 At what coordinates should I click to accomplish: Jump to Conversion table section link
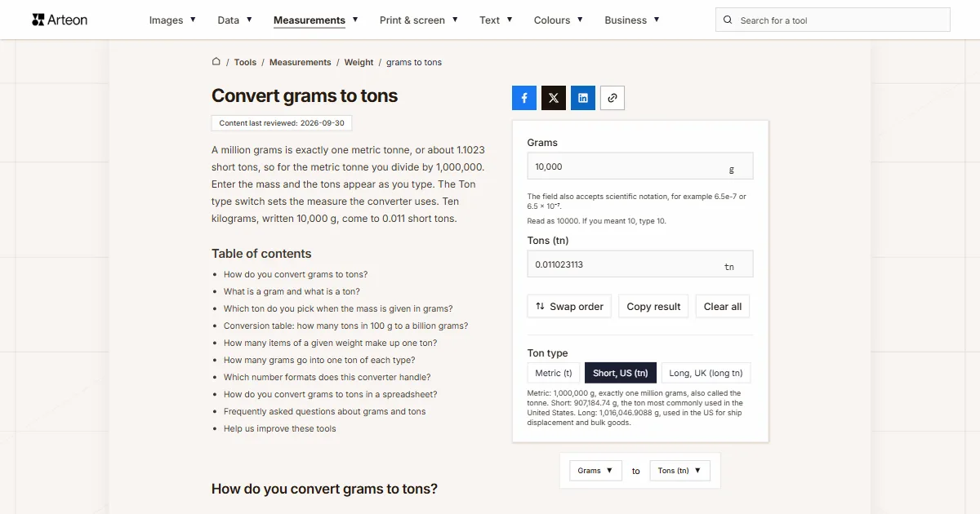pos(346,326)
